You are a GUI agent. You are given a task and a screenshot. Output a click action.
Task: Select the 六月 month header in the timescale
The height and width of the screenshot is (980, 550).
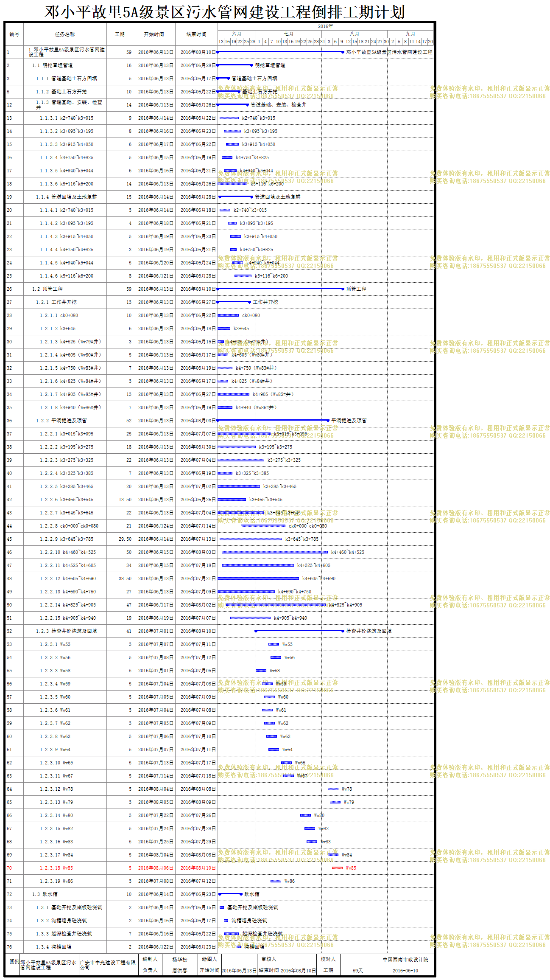tap(237, 34)
